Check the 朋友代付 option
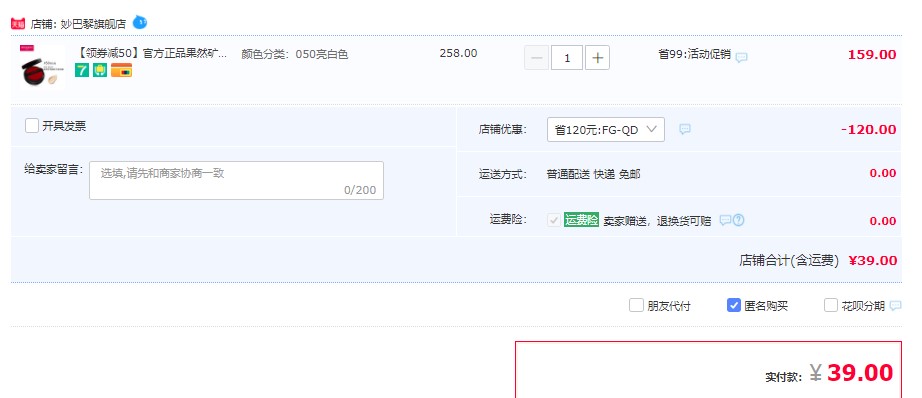922x398 pixels. click(x=636, y=305)
